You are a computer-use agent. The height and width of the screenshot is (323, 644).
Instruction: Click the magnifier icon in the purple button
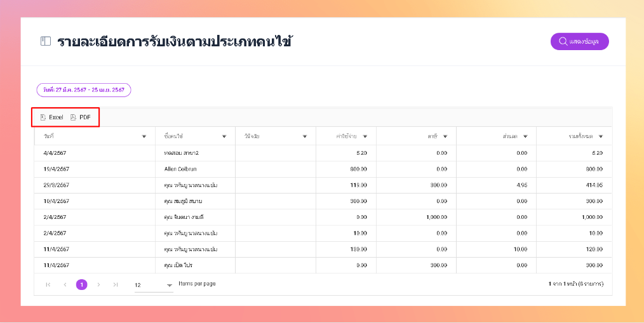pos(563,42)
